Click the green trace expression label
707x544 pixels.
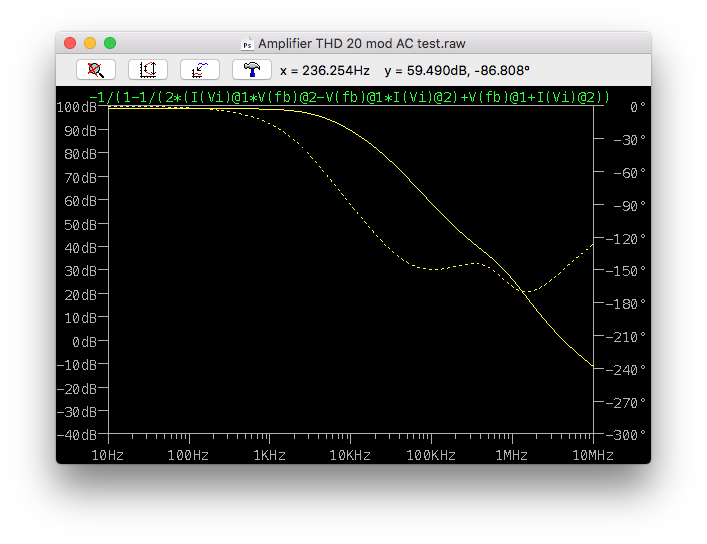tap(349, 97)
